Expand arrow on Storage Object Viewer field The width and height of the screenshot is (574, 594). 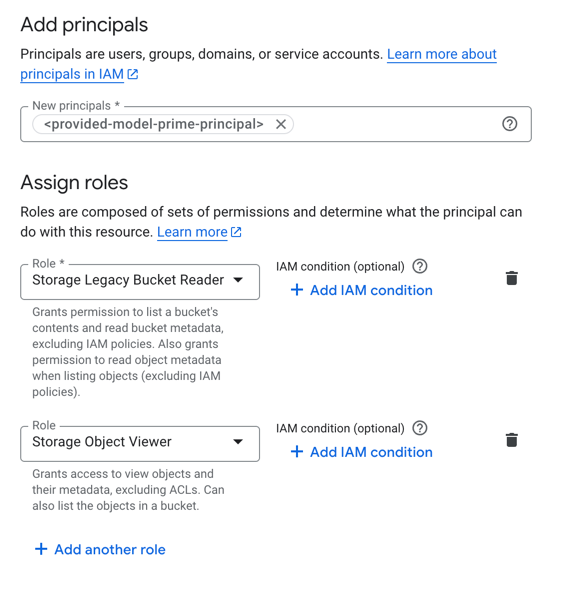coord(238,442)
